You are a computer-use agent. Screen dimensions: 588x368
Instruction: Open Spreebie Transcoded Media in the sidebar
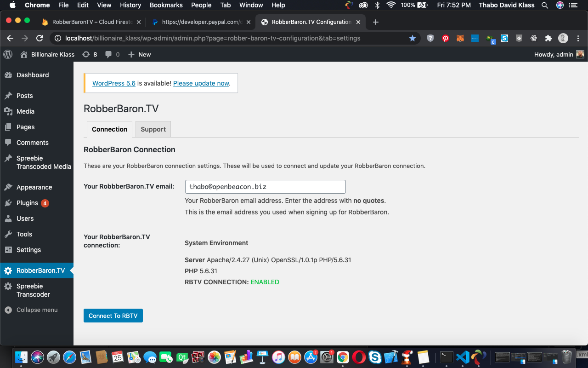point(37,162)
